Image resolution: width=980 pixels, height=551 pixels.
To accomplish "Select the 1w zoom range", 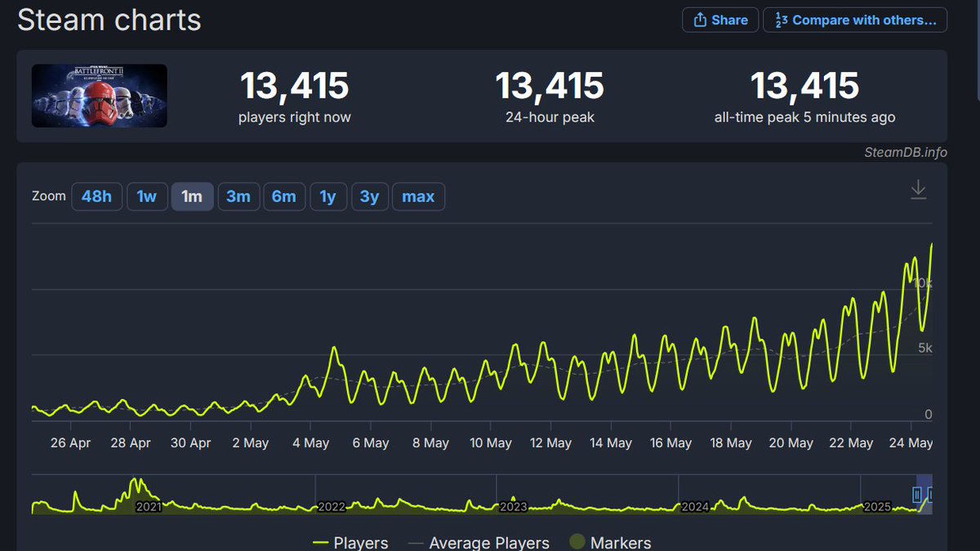I will tap(147, 196).
